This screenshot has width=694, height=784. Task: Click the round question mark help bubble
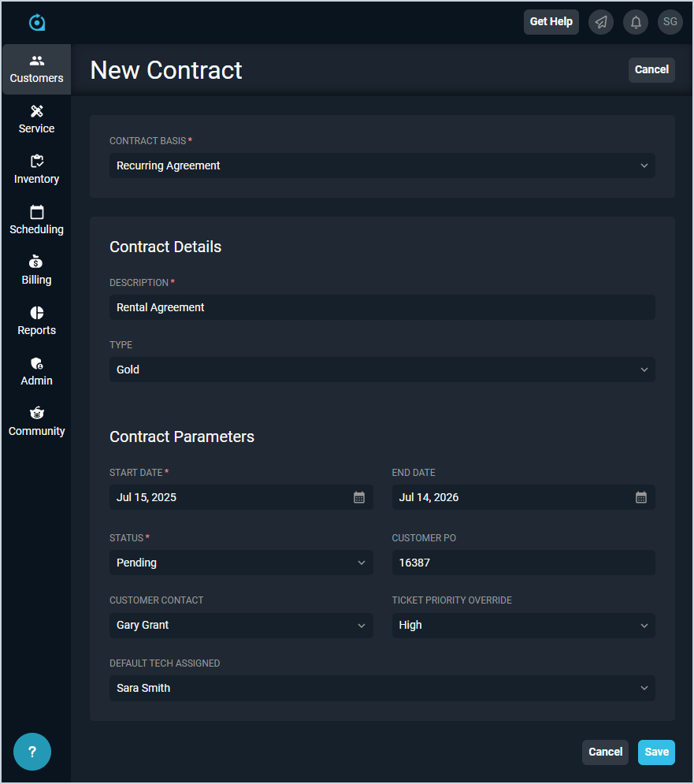pyautogui.click(x=32, y=752)
